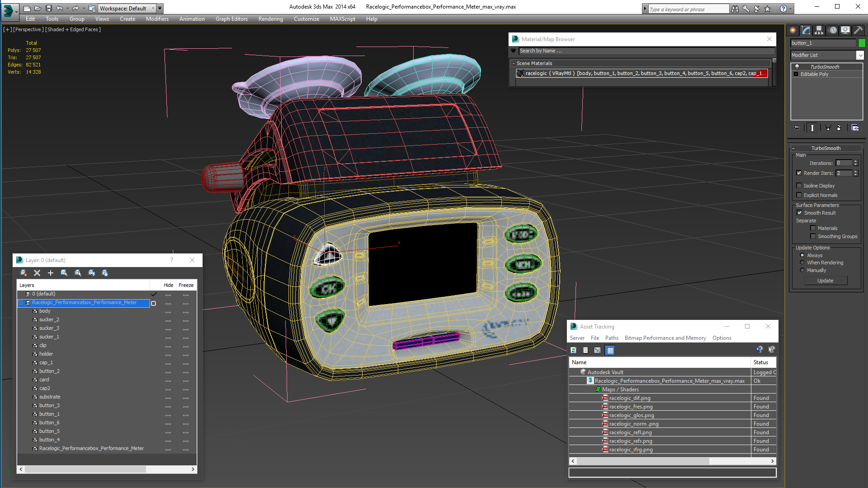Open the Modifiers menu

(x=157, y=19)
